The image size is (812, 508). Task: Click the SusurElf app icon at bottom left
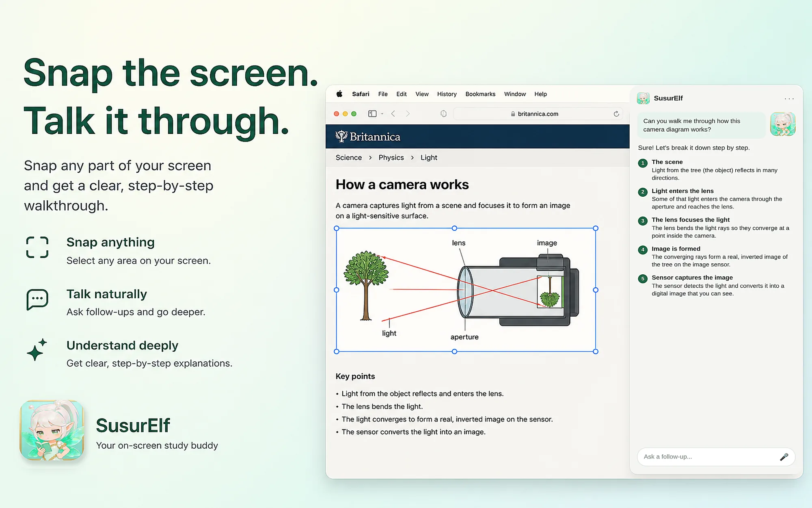coord(52,430)
